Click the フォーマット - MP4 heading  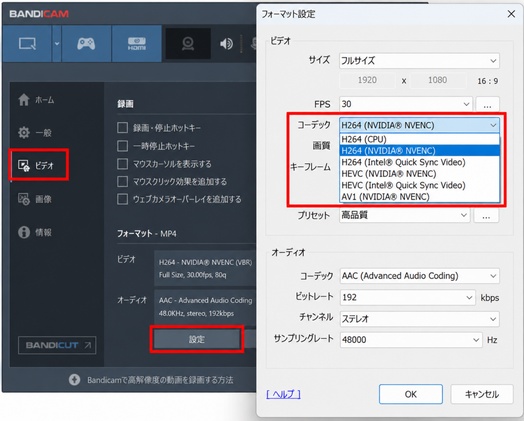[x=147, y=233]
